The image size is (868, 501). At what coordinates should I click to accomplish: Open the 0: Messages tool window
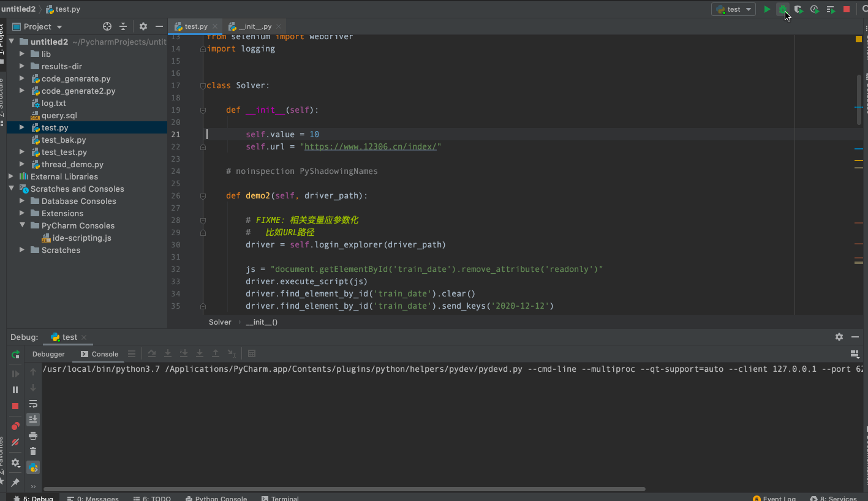point(92,499)
